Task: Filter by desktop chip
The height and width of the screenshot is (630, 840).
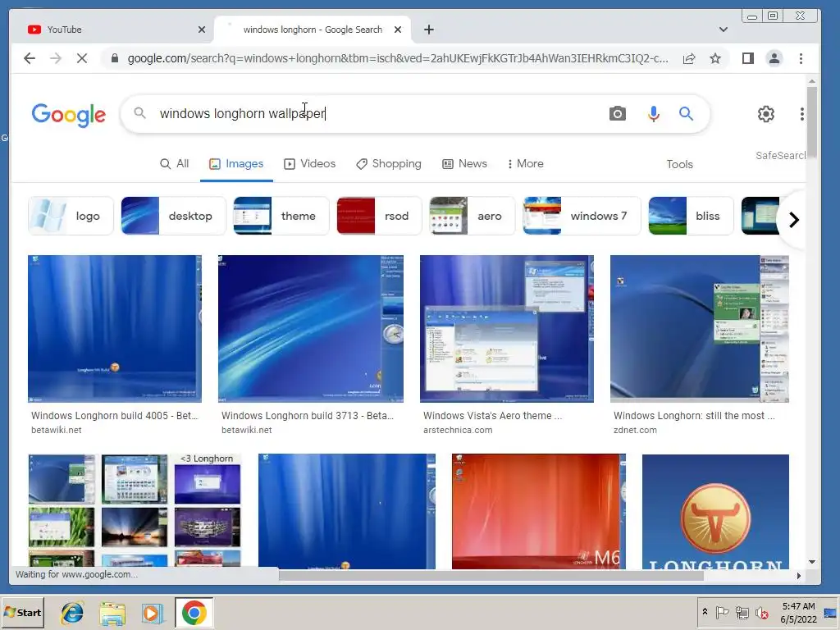Action: (x=173, y=216)
